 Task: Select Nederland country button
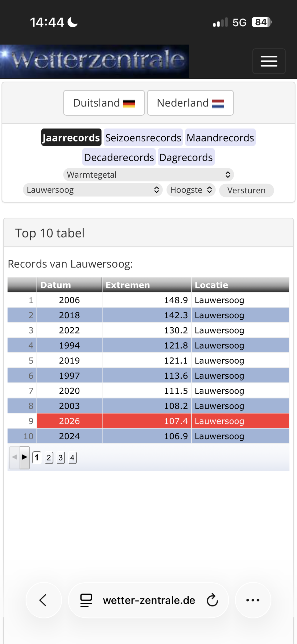click(190, 103)
